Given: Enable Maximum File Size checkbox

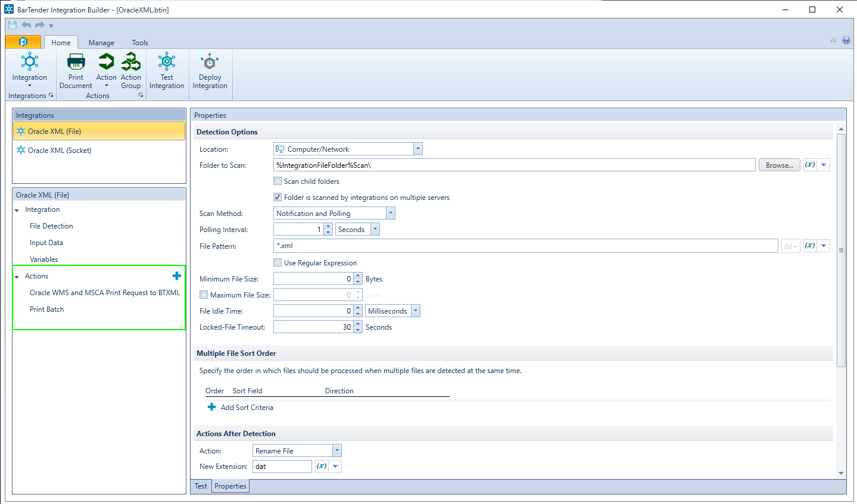Looking at the screenshot, I should 204,295.
